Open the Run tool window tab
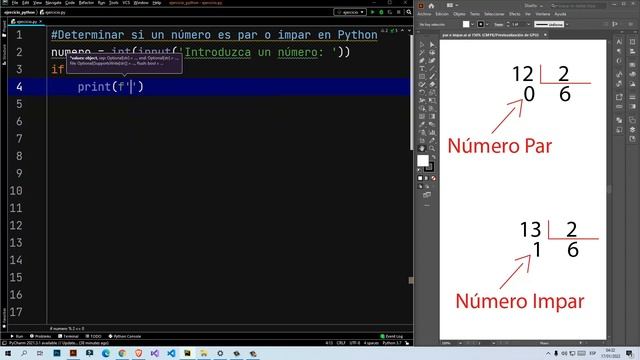The width and height of the screenshot is (640, 360). pyautogui.click(x=17, y=336)
